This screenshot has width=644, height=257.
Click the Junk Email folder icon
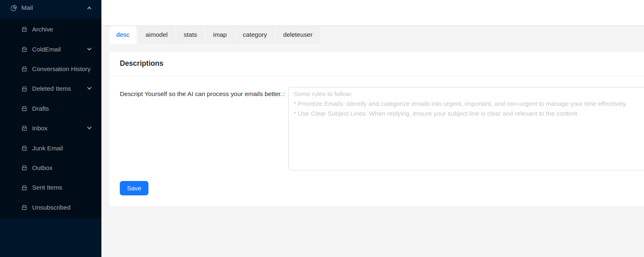25,148
